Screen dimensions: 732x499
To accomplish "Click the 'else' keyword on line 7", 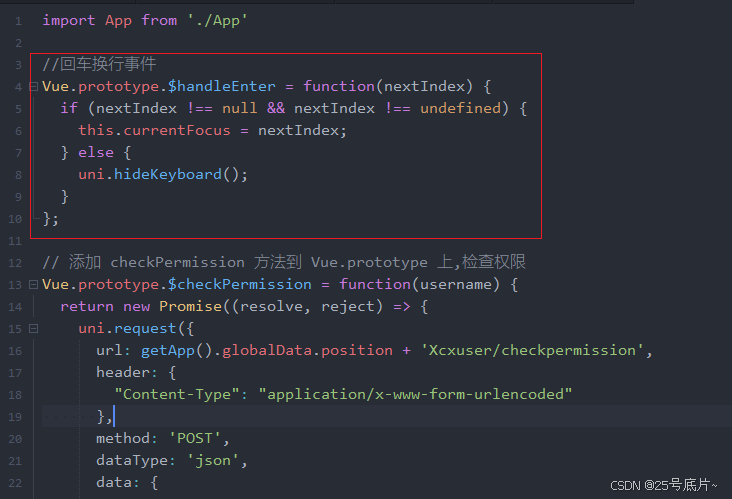I will [x=96, y=153].
